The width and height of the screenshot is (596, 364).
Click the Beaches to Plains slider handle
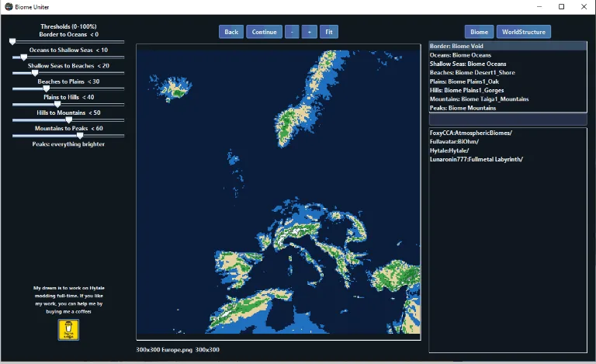coord(46,88)
